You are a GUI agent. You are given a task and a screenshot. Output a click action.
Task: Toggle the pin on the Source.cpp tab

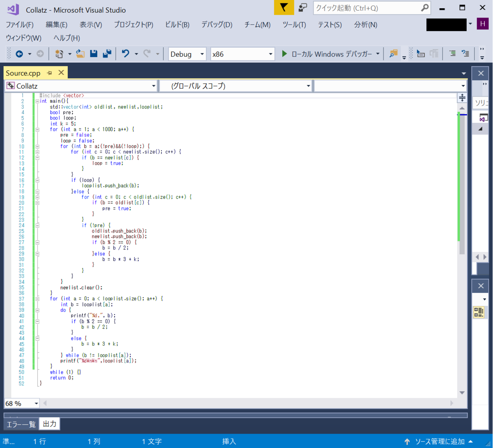[49, 73]
